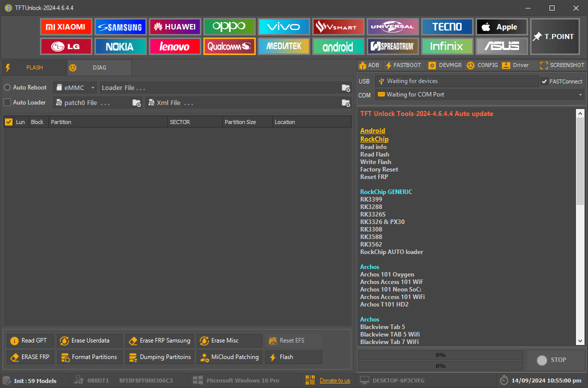Choose the Qualcomm chipset icon

[x=229, y=46]
